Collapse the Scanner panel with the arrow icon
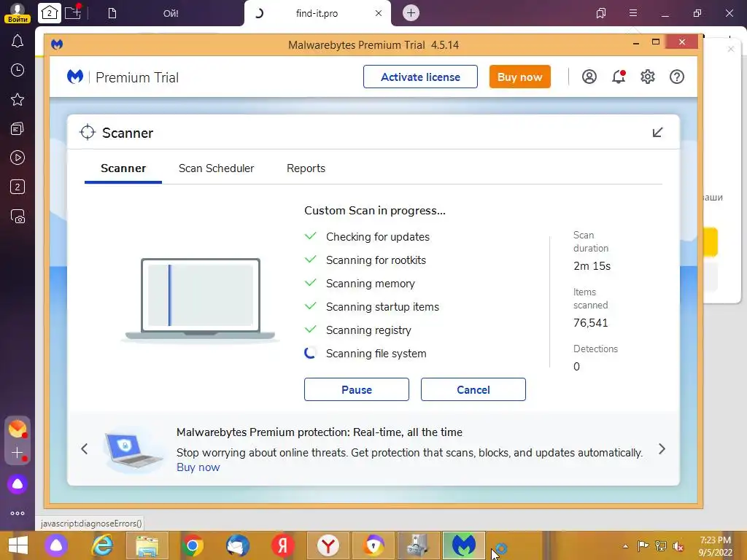Image resolution: width=747 pixels, height=560 pixels. (x=657, y=133)
